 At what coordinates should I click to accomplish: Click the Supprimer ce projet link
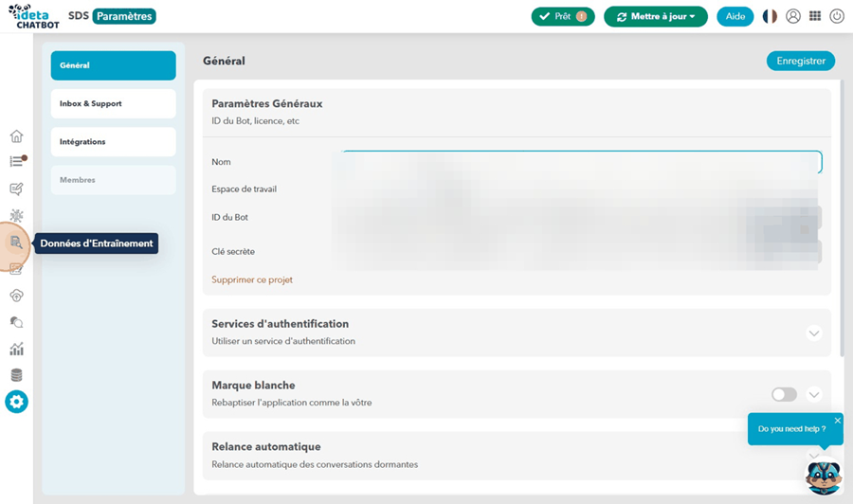(x=252, y=280)
